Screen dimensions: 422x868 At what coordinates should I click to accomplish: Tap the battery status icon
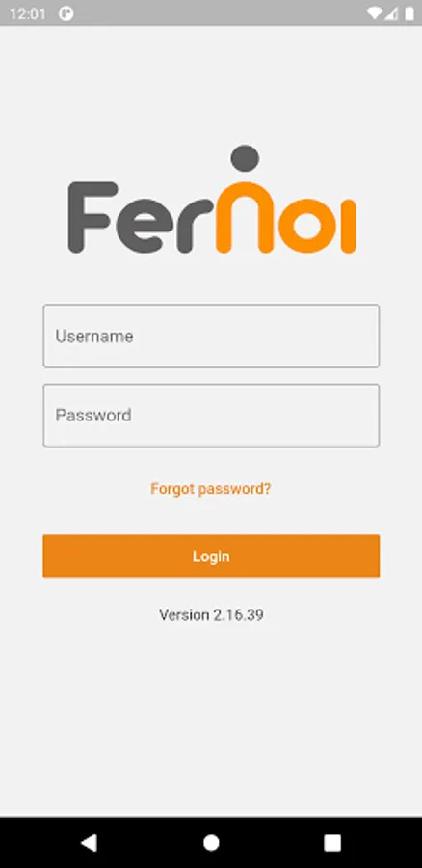(409, 14)
